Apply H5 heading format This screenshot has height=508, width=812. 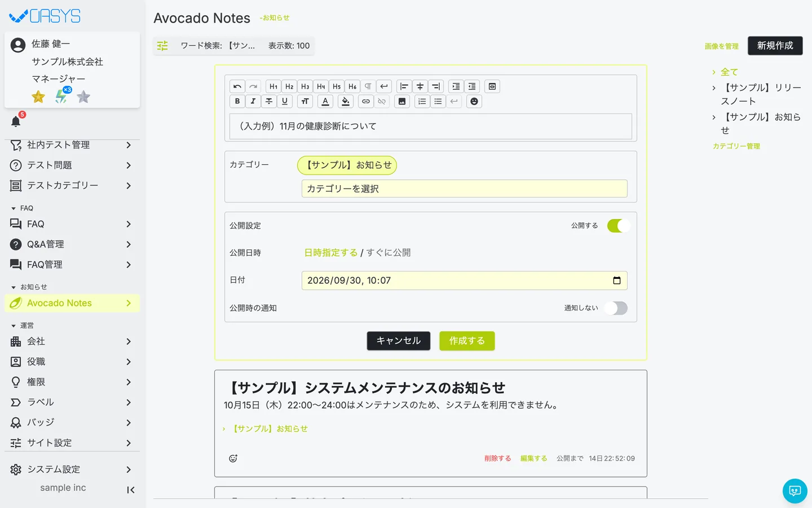337,86
